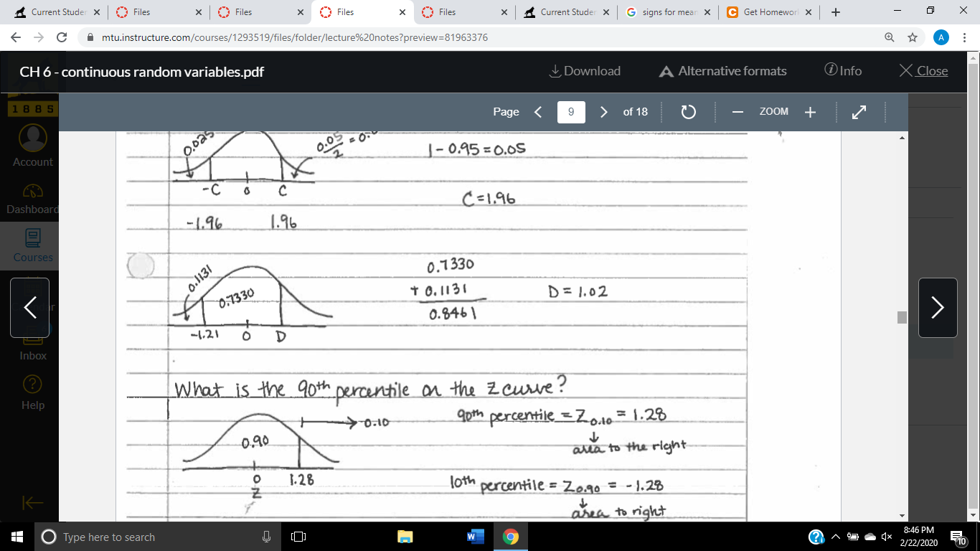980x551 pixels.
Task: Open Word from taskbar
Action: point(474,537)
